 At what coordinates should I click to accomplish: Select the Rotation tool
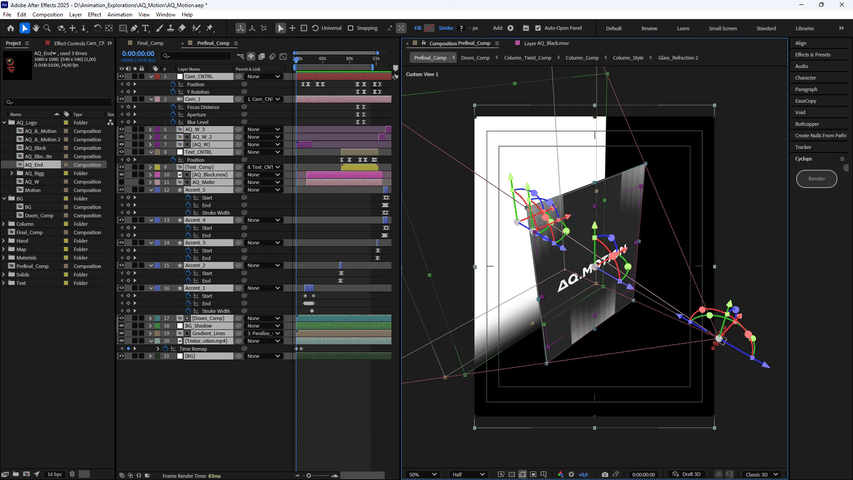tap(97, 28)
